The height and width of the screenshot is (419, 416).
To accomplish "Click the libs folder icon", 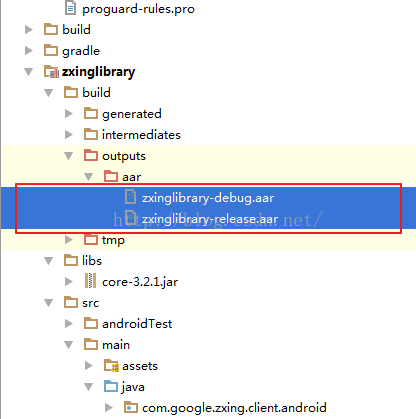I will [x=71, y=260].
